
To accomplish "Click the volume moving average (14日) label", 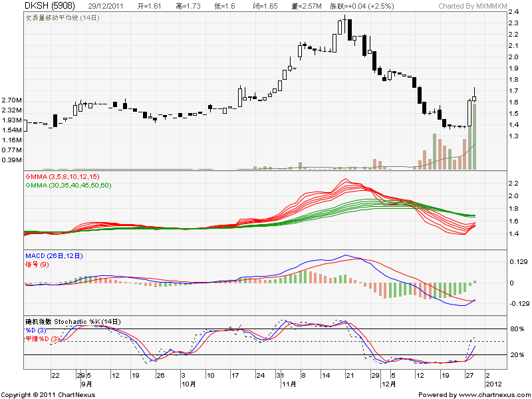I will click(61, 19).
